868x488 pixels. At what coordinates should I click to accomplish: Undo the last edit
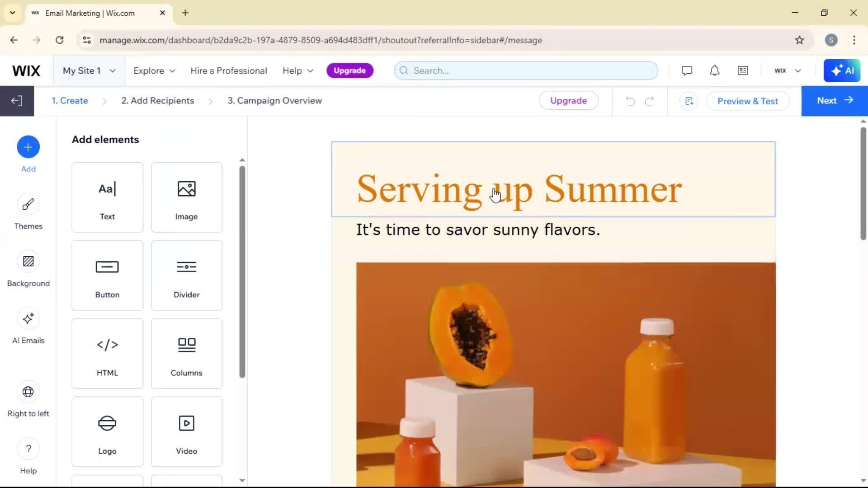tap(630, 101)
